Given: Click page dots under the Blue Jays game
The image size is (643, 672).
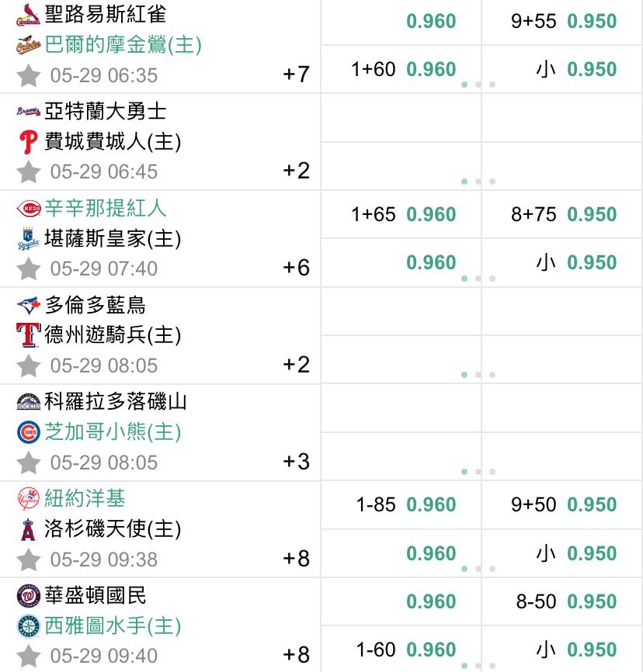Looking at the screenshot, I should (x=478, y=375).
